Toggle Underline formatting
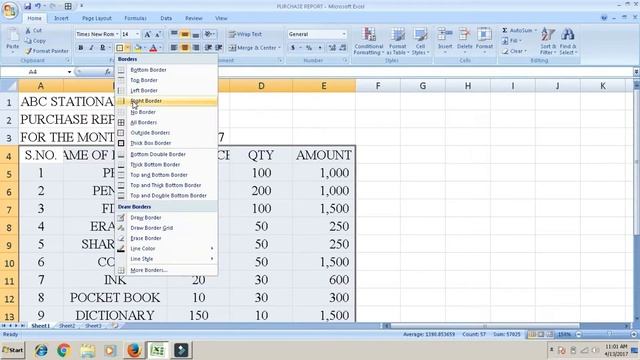This screenshot has width=640, height=360. [102, 48]
